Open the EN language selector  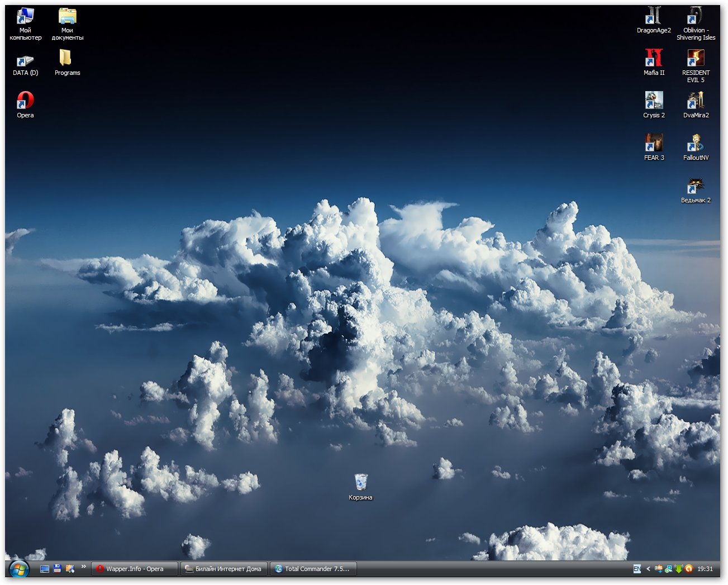point(637,569)
